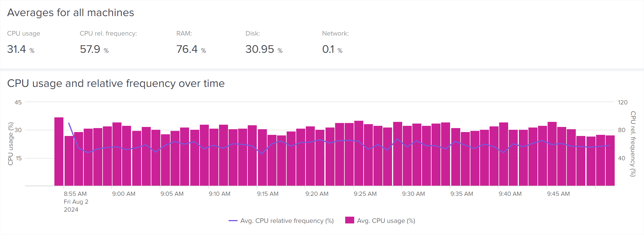Click the 57.9 % CPU rel. frequency value
This screenshot has height=235, width=644.
[x=94, y=49]
